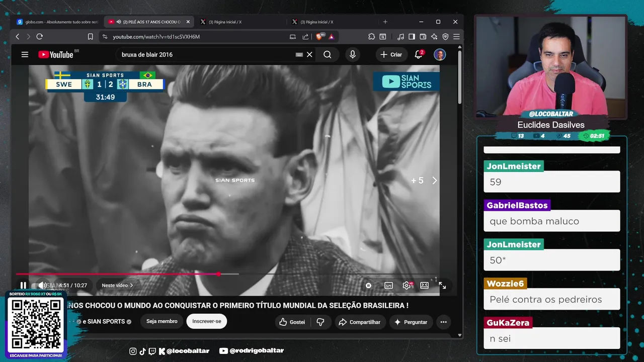The image size is (644, 362).
Task: Click the page vertical scrollbar thumb
Action: [460, 77]
